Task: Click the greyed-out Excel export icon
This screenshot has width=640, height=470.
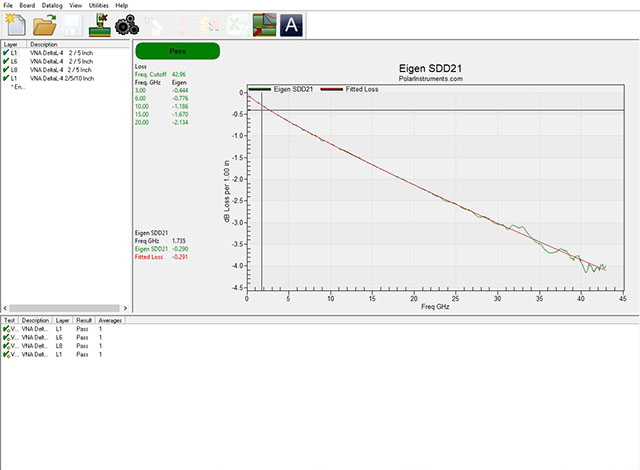Action: (236, 26)
